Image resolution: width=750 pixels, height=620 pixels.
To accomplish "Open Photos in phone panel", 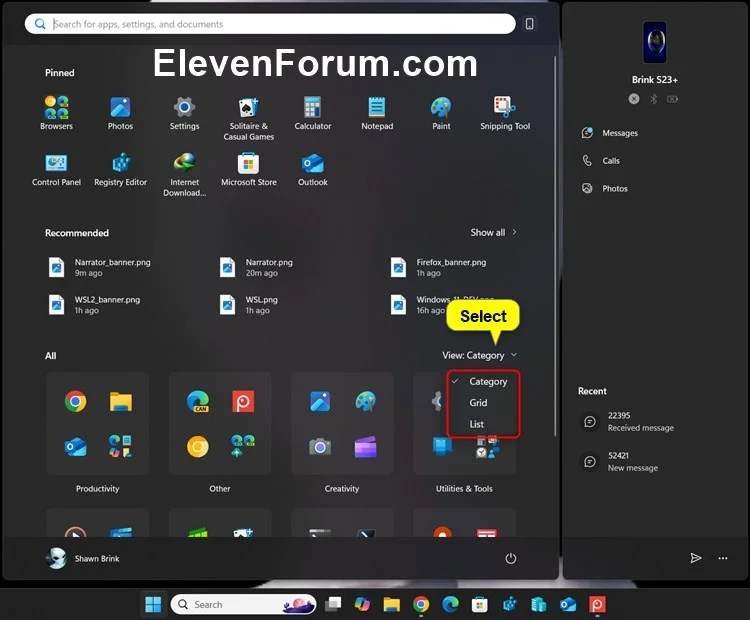I will 605,188.
